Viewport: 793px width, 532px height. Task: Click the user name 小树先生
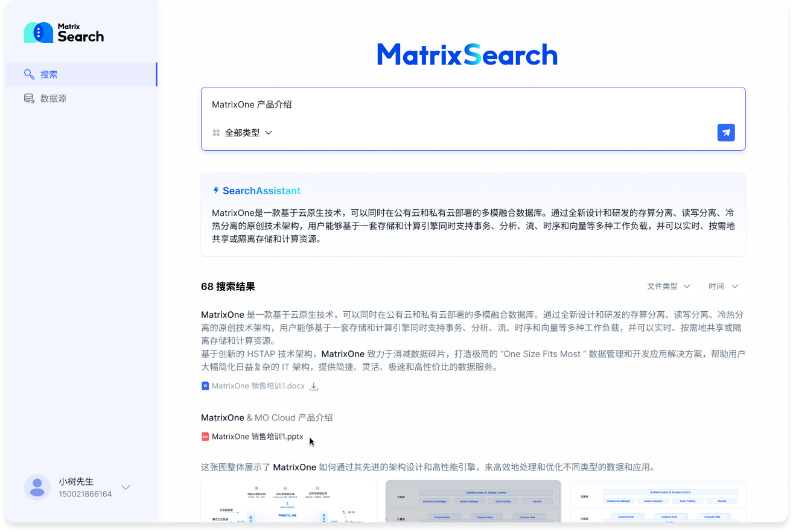76,481
